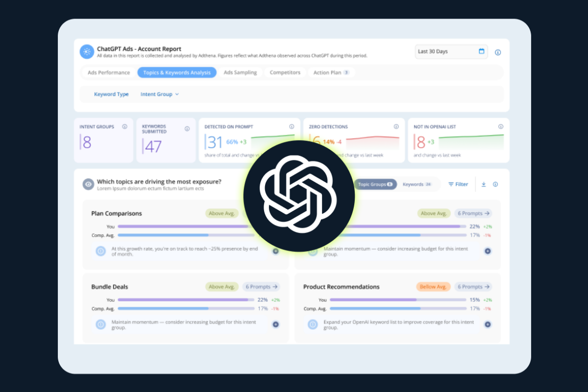Click the Plan Comparisons card title
This screenshot has height=392, width=588.
[117, 214]
